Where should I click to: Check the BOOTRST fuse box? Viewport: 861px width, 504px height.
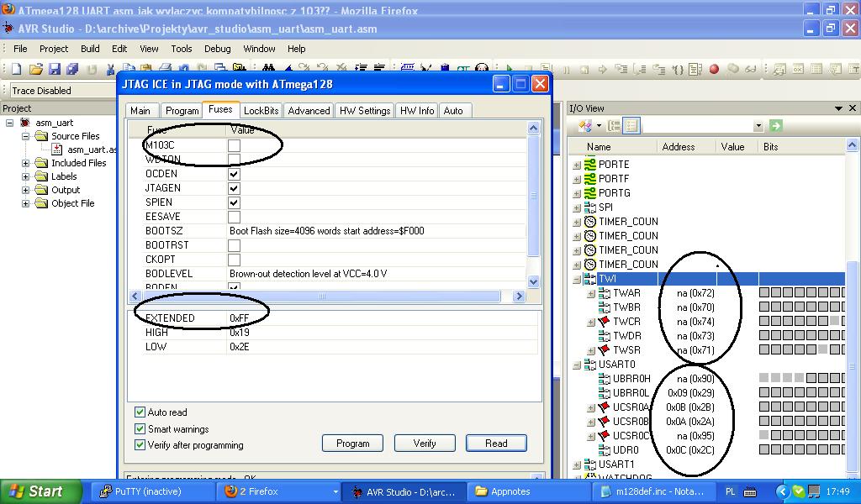[x=234, y=245]
